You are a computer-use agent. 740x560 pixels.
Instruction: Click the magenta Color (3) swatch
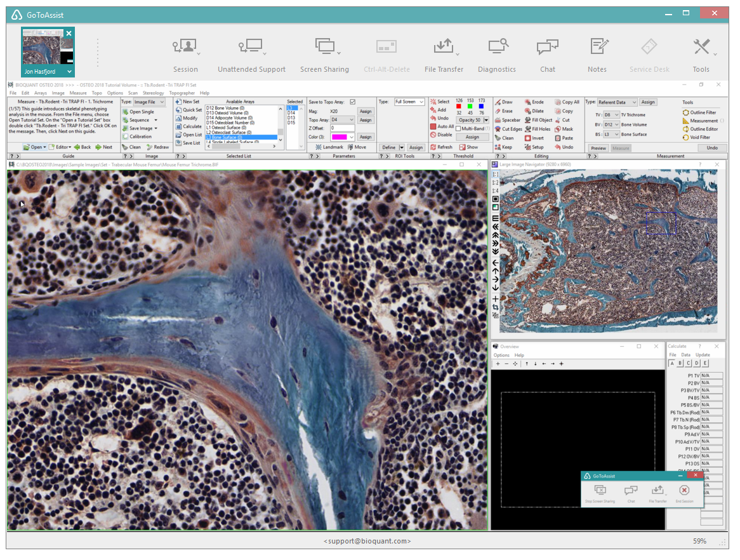click(x=339, y=137)
